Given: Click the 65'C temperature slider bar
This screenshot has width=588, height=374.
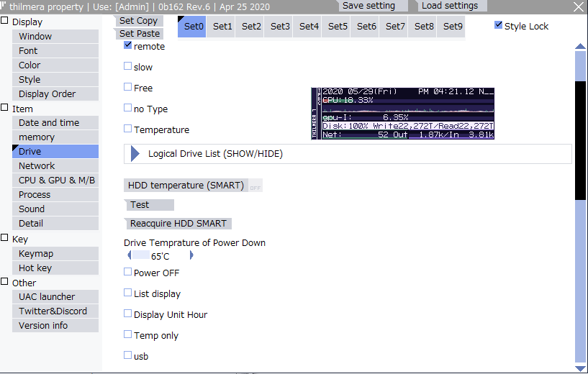Looking at the screenshot, I should (160, 255).
